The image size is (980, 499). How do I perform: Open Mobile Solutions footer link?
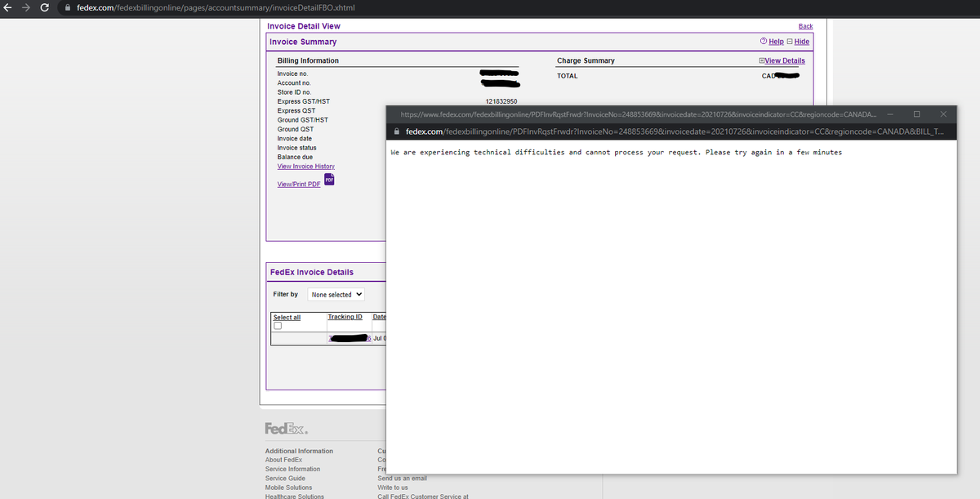pyautogui.click(x=288, y=488)
